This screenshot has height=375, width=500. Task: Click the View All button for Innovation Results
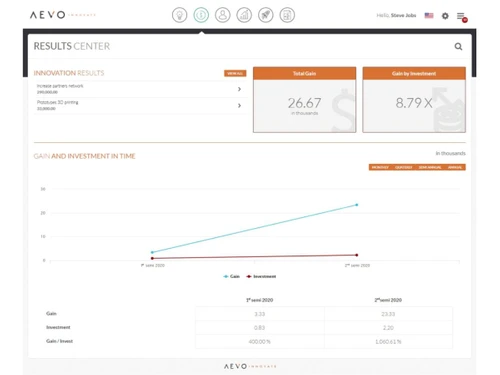(235, 73)
